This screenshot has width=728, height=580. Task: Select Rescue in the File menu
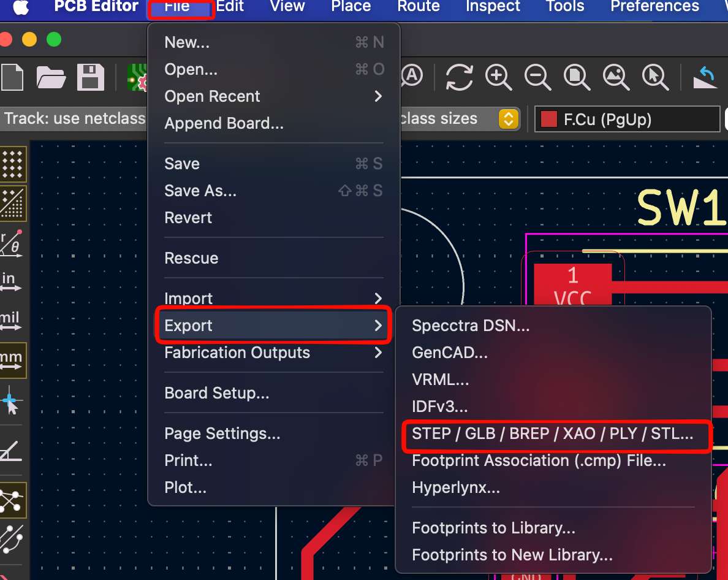tap(274, 258)
